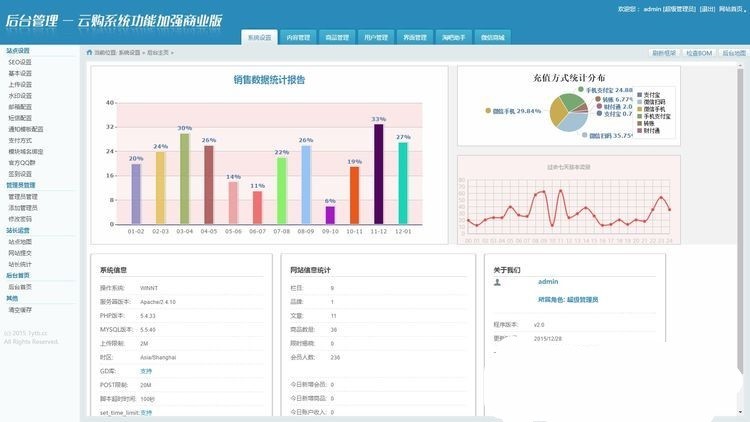This screenshot has height=422, width=750.
Task: Click the Asia/Shanghai timezone value
Action: click(x=158, y=357)
